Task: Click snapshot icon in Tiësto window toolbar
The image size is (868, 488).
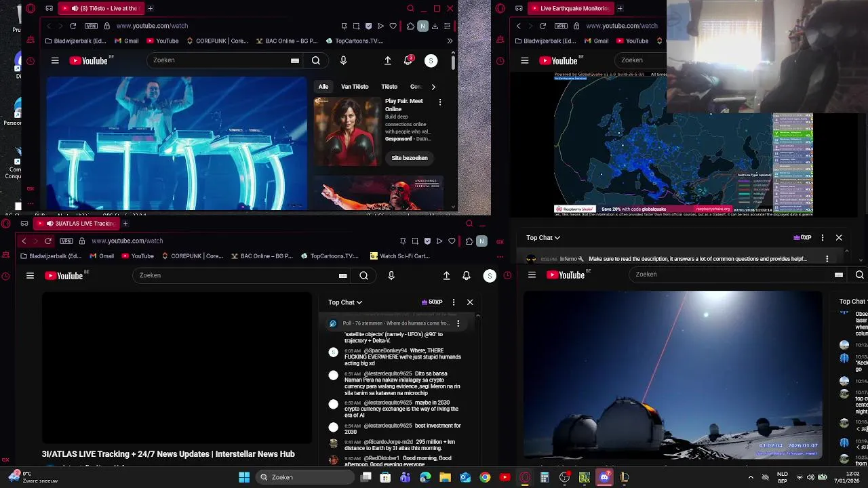Action: click(356, 26)
